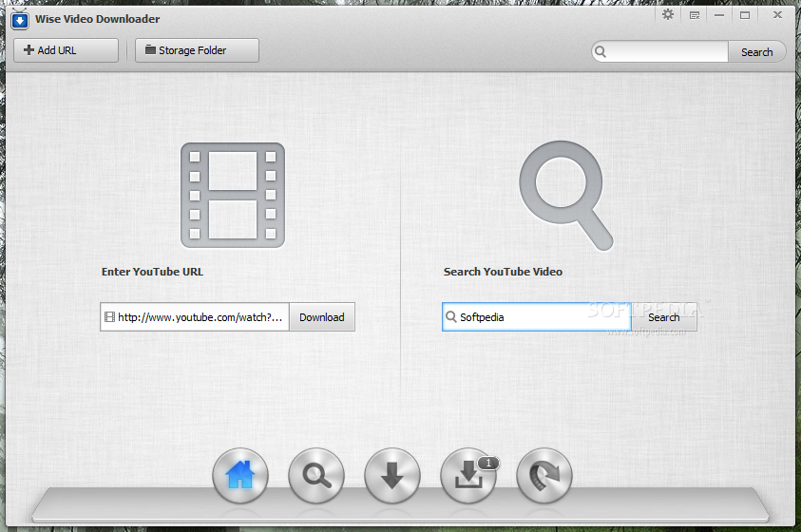The image size is (801, 532).
Task: Click the Download button beside YouTube URL
Action: 322,317
